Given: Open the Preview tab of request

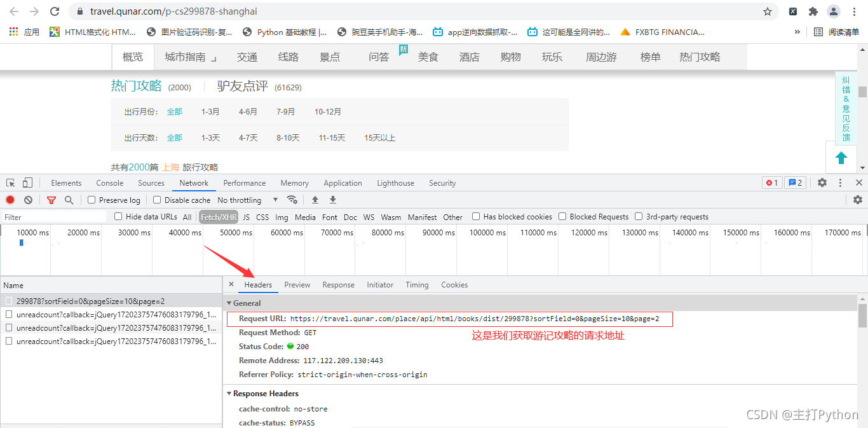Looking at the screenshot, I should (297, 285).
